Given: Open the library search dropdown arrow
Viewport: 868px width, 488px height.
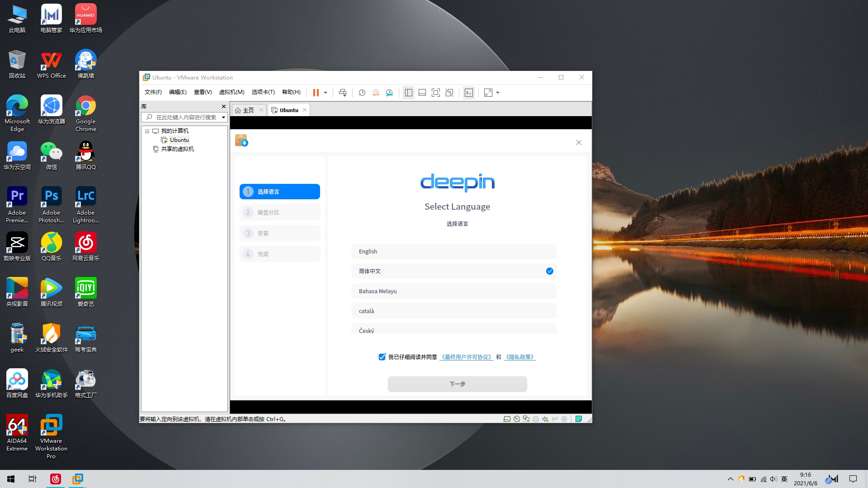Looking at the screenshot, I should (x=223, y=117).
